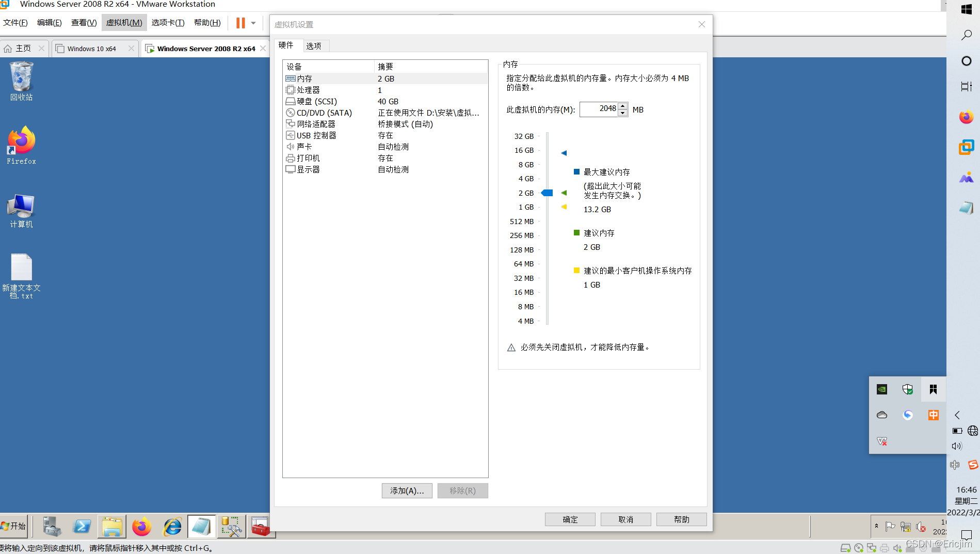Click the OneDrive cloud tray icon

882,415
